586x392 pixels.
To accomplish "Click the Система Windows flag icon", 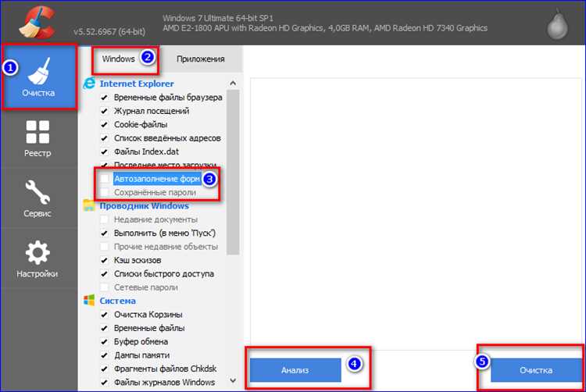I will coord(89,300).
